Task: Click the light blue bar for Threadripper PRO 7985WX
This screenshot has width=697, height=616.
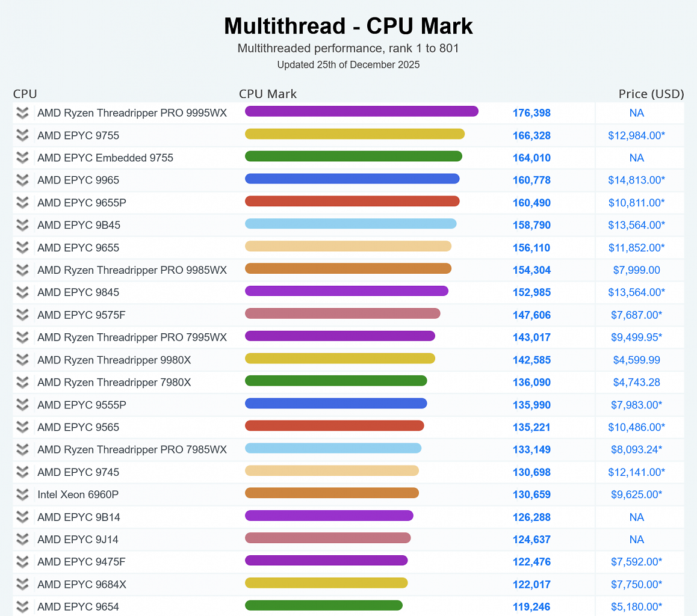Action: click(333, 448)
